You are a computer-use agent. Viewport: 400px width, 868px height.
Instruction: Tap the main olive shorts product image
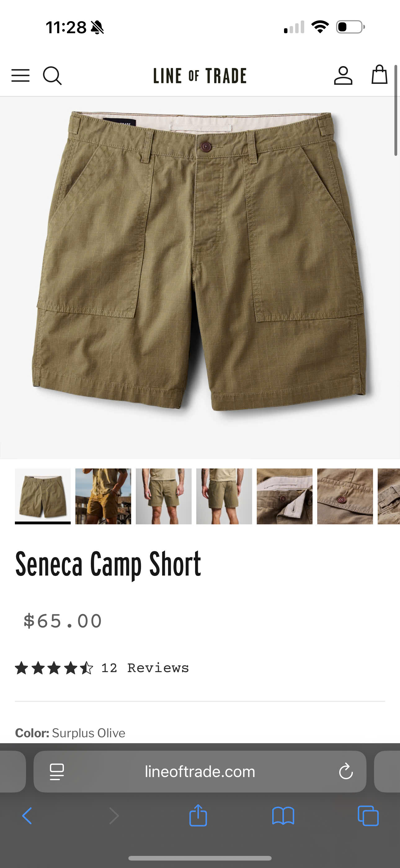(x=200, y=278)
